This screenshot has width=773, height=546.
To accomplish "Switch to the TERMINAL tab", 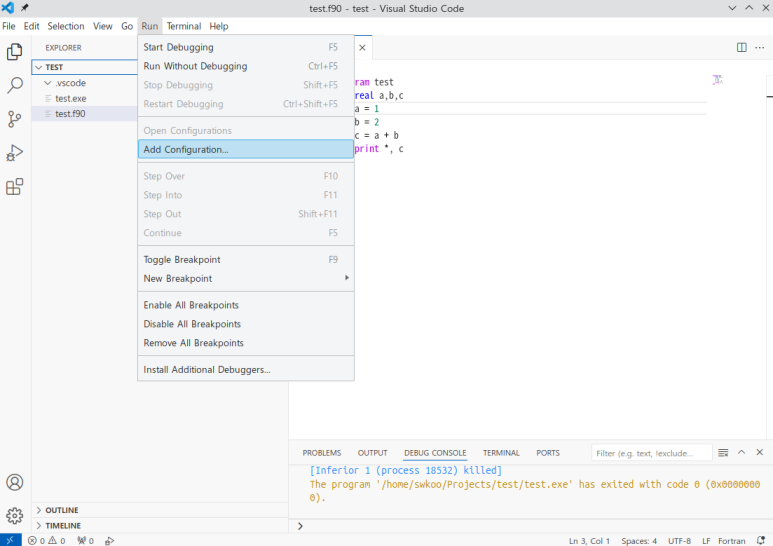I will [501, 453].
